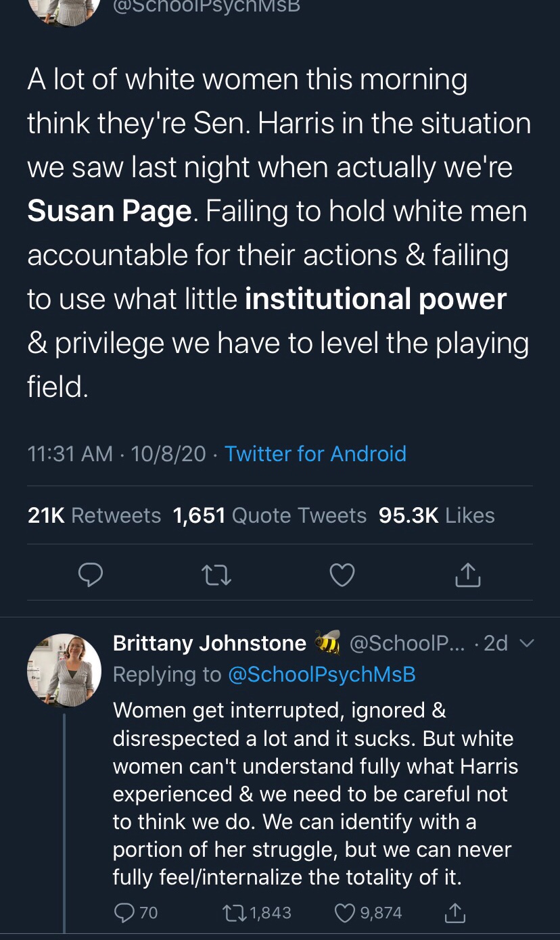Screen dimensions: 560x940
Task: Share the reply tweet from Brittany Johnstone
Action: [454, 913]
